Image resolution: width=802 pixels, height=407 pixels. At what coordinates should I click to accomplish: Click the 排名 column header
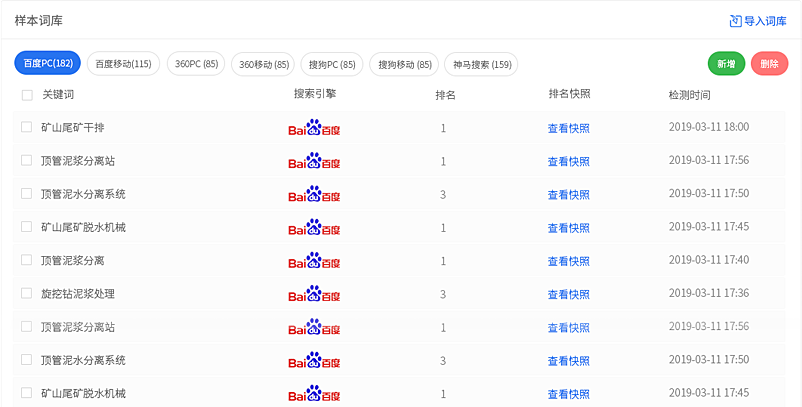pyautogui.click(x=445, y=95)
